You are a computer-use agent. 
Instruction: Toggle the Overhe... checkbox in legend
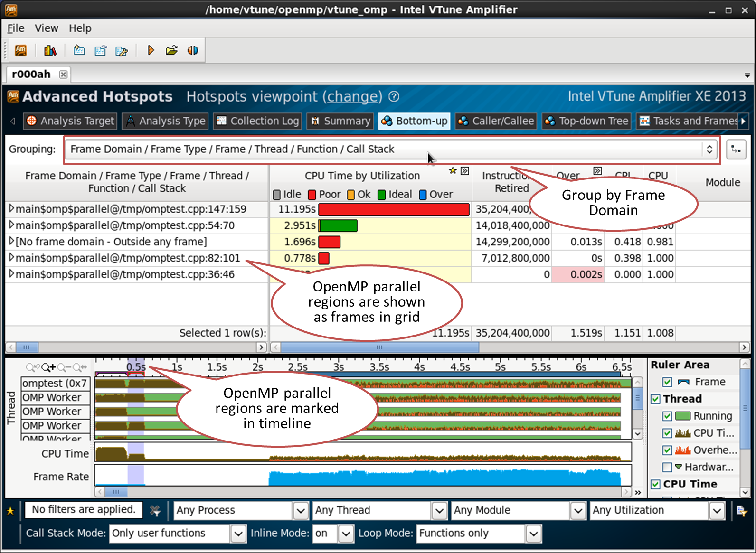coord(668,450)
